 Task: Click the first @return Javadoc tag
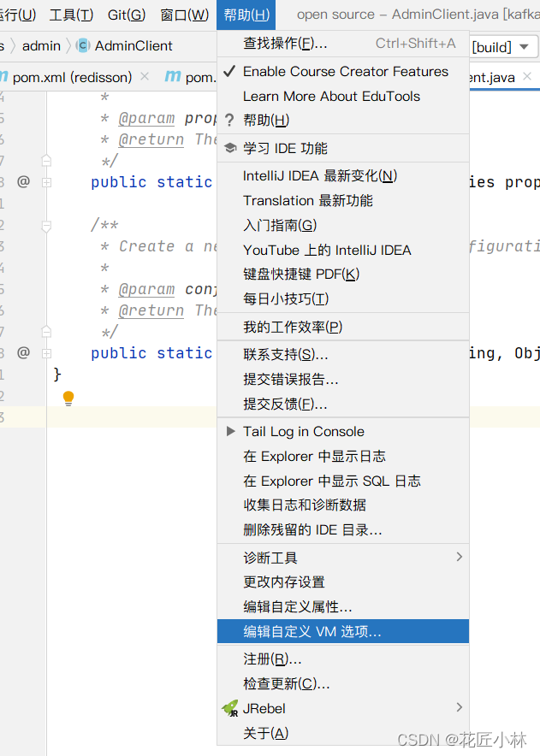coord(151,139)
